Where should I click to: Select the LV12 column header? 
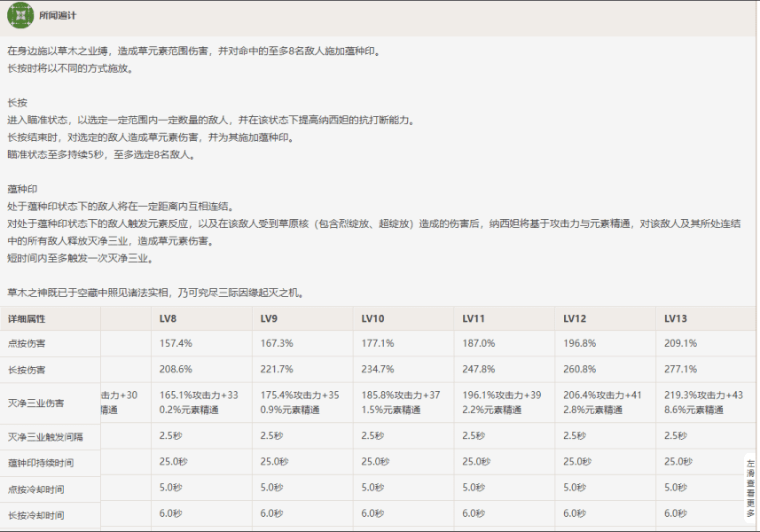(575, 319)
